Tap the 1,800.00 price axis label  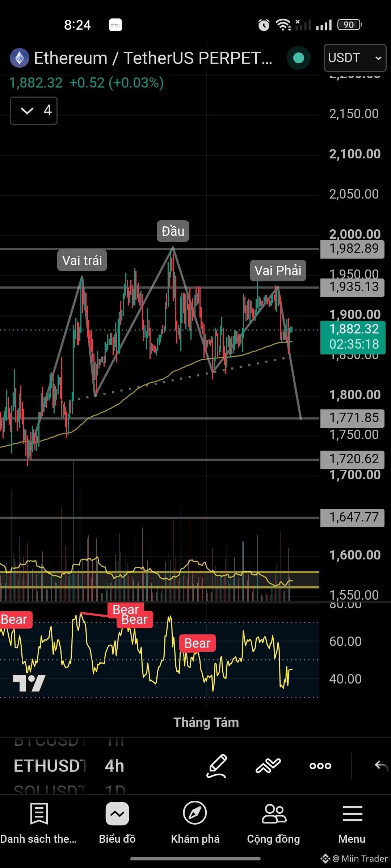(x=355, y=395)
